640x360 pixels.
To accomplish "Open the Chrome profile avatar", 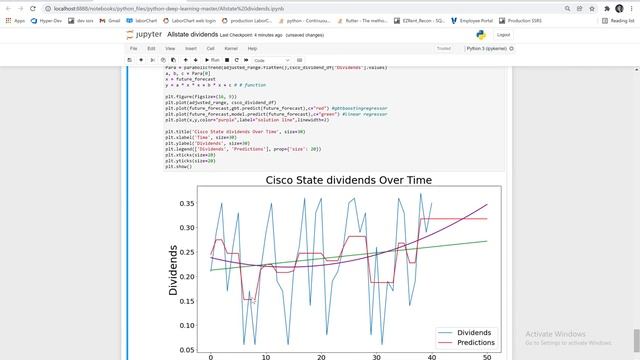I will tap(619, 9).
